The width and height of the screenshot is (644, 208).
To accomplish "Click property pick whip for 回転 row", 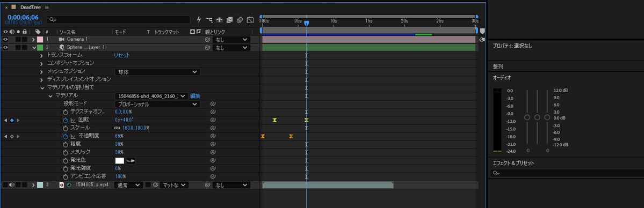I will (x=213, y=120).
